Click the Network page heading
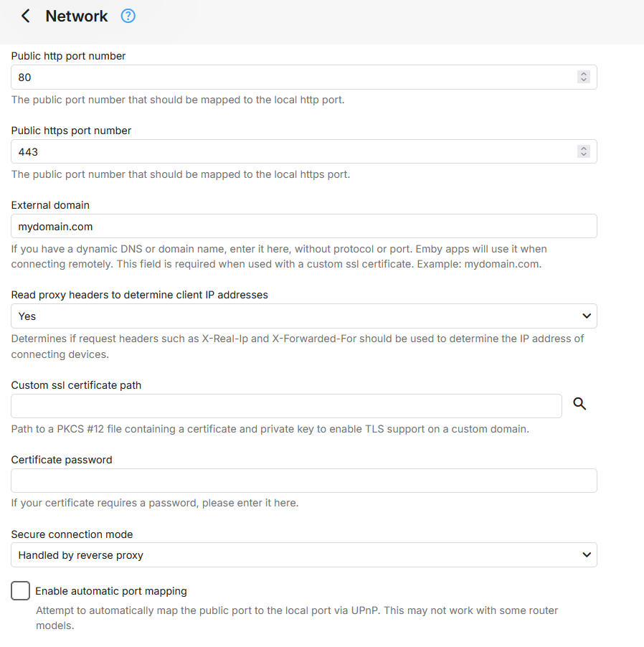 point(77,16)
